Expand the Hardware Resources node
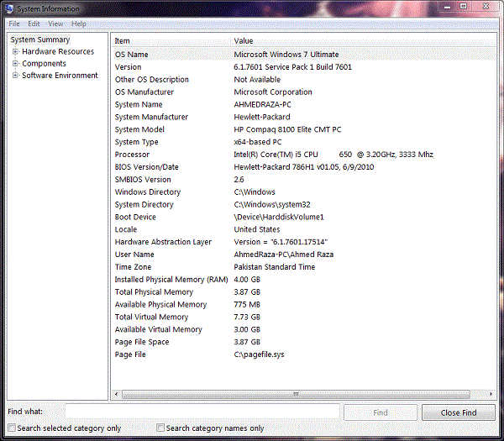Image resolution: width=504 pixels, height=441 pixels. [15, 51]
